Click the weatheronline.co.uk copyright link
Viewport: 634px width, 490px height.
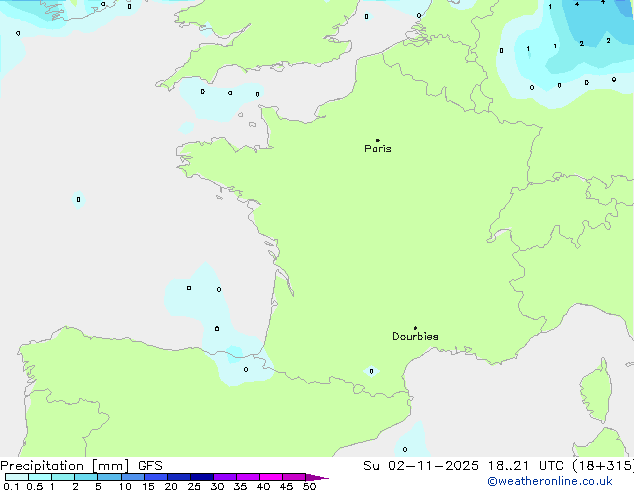(x=550, y=481)
